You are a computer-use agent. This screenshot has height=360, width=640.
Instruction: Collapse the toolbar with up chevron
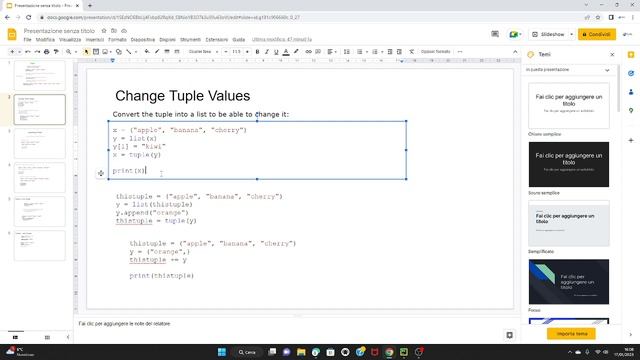point(515,52)
